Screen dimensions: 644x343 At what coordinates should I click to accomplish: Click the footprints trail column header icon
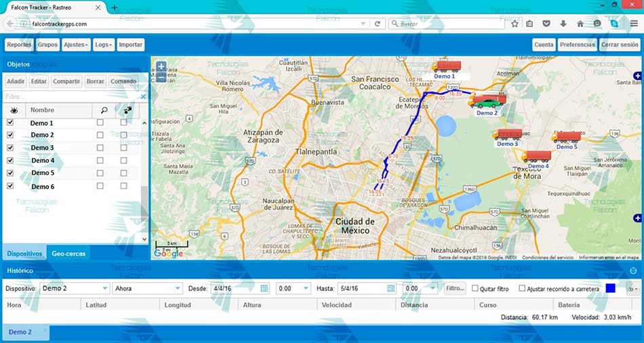click(x=127, y=110)
